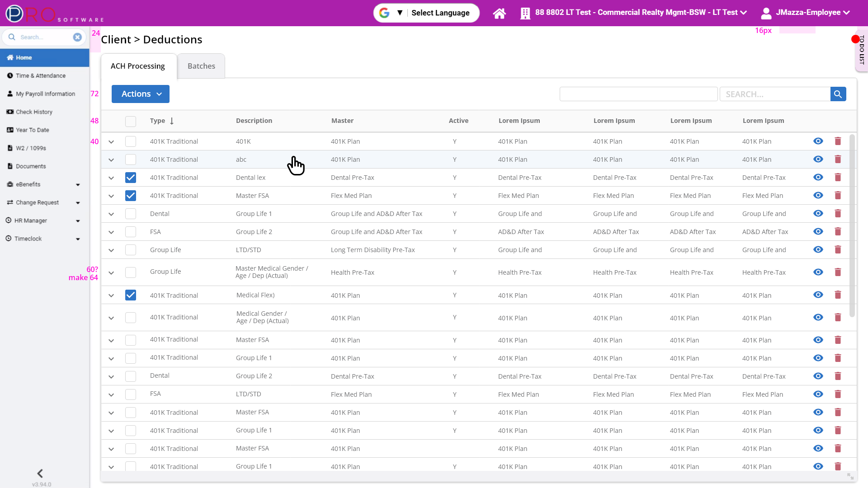The height and width of the screenshot is (488, 868).
Task: Click the Type column sort arrow
Action: point(172,121)
